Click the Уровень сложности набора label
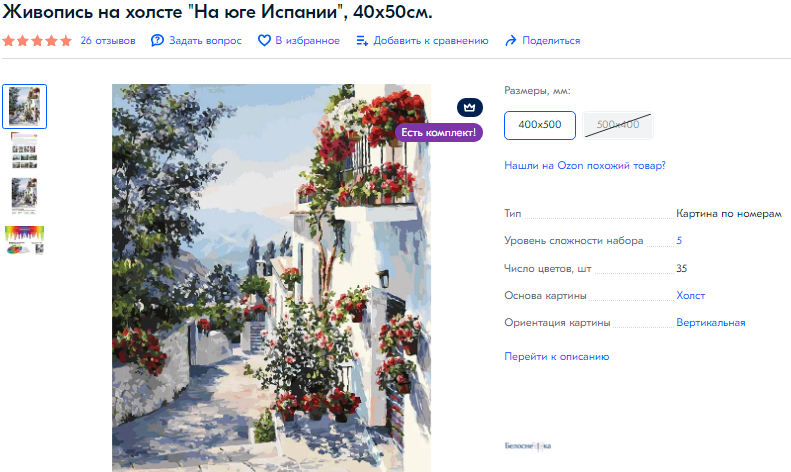This screenshot has height=472, width=791. 574,241
